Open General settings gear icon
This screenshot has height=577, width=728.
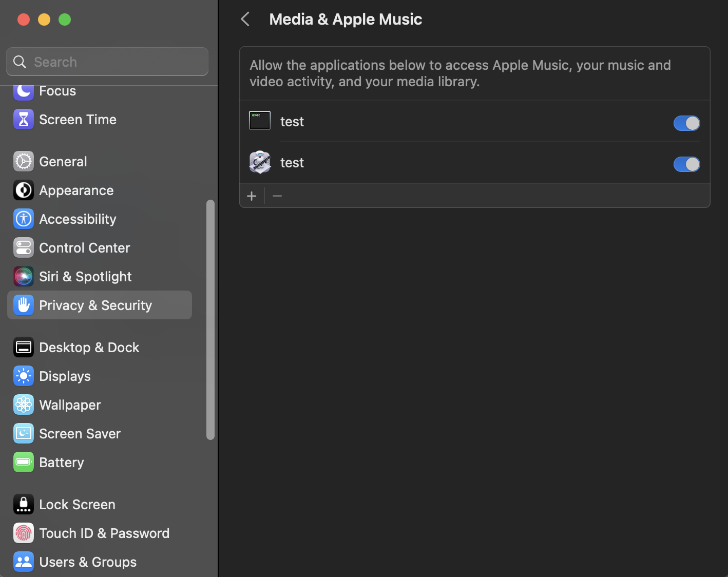point(24,162)
